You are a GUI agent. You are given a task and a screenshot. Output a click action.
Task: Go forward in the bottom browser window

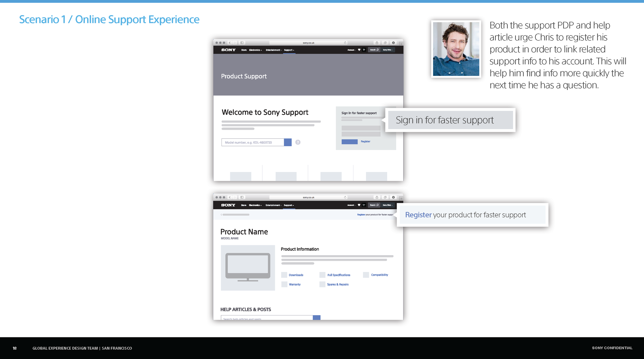click(x=235, y=197)
